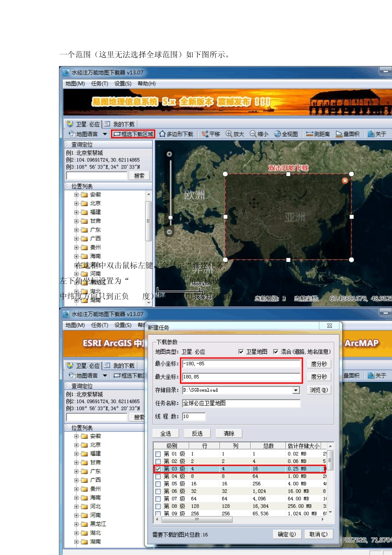
Task: Open the 帮助(H) menu
Action: (147, 84)
